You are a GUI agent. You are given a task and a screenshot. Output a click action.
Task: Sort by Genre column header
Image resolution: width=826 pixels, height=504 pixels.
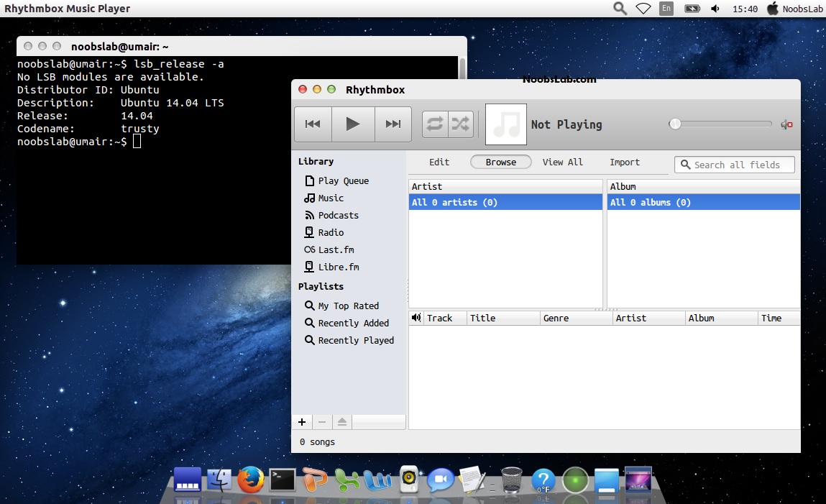click(x=577, y=318)
